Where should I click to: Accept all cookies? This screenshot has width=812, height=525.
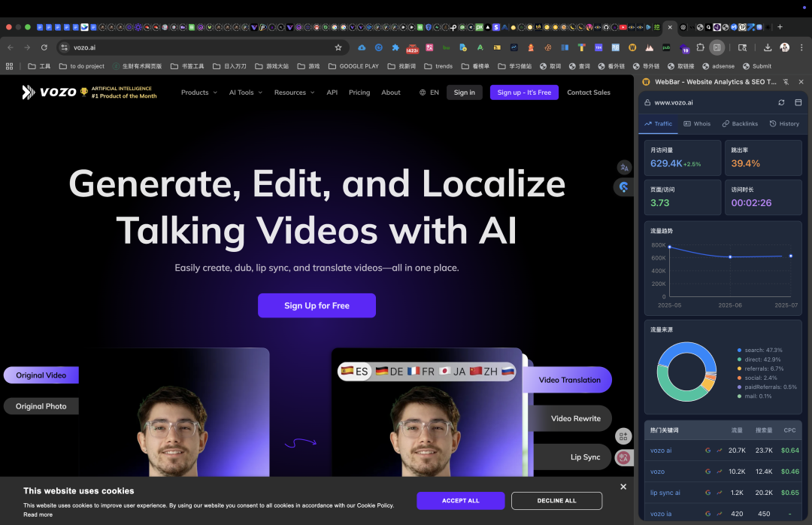[460, 501]
